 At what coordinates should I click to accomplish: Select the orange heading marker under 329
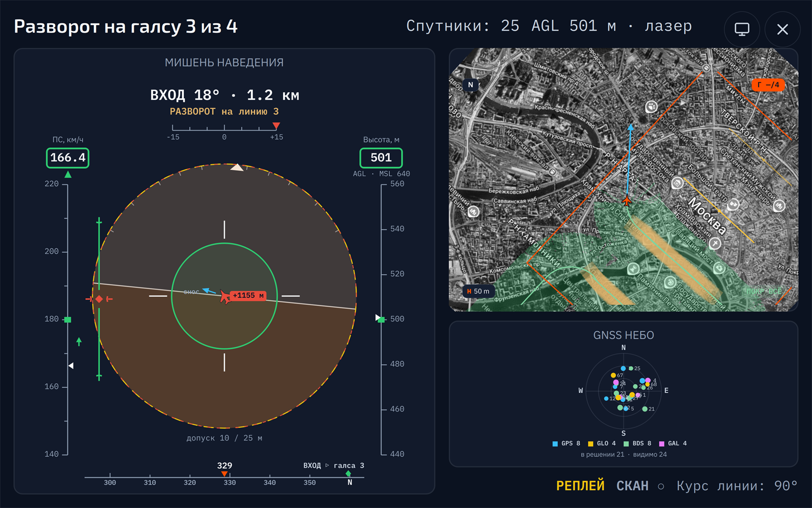[224, 474]
